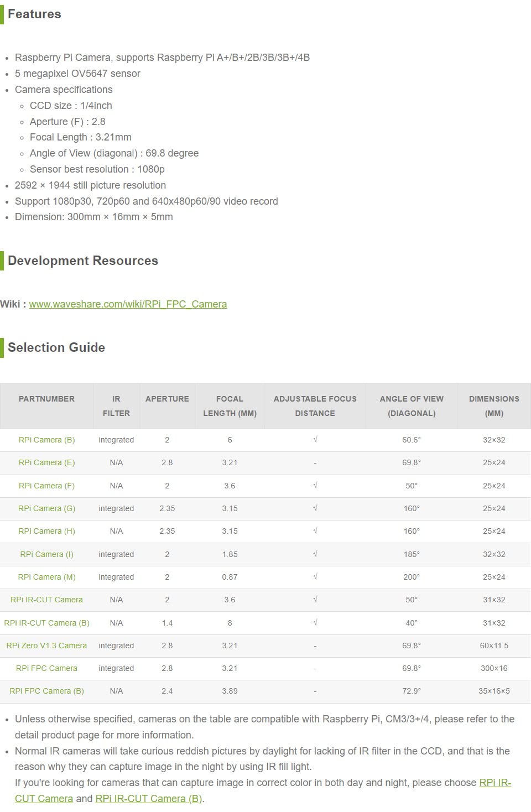Click the 5 megapixel OV5647 sensor bullet

click(77, 74)
